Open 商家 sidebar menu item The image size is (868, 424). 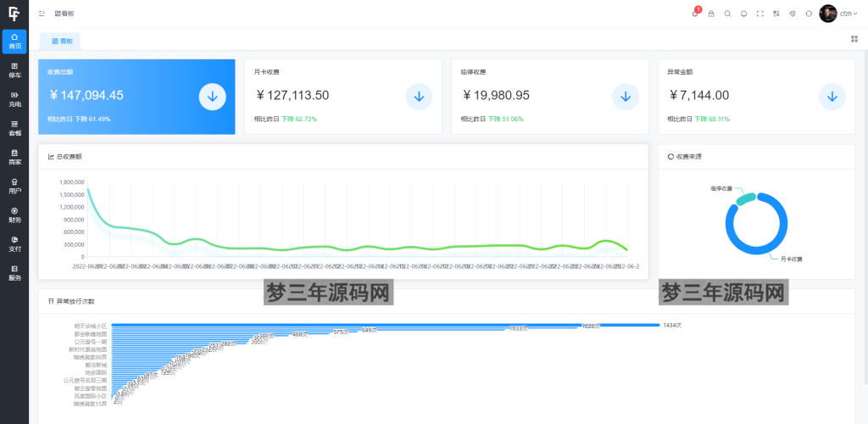point(14,157)
